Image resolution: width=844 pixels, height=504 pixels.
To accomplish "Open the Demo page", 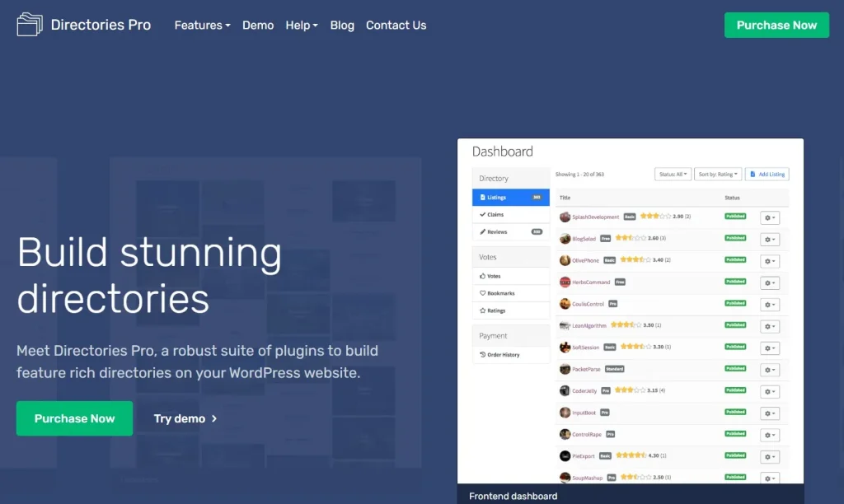I will tap(258, 26).
